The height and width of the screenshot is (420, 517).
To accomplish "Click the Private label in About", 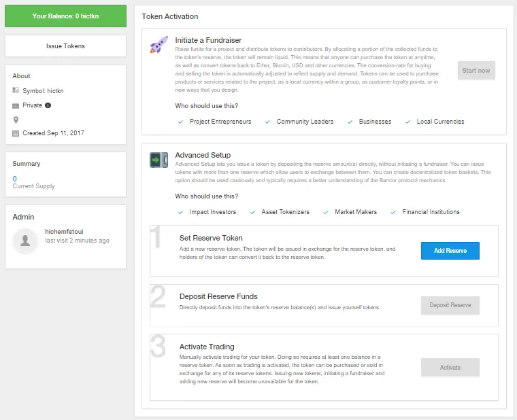I will 33,105.
